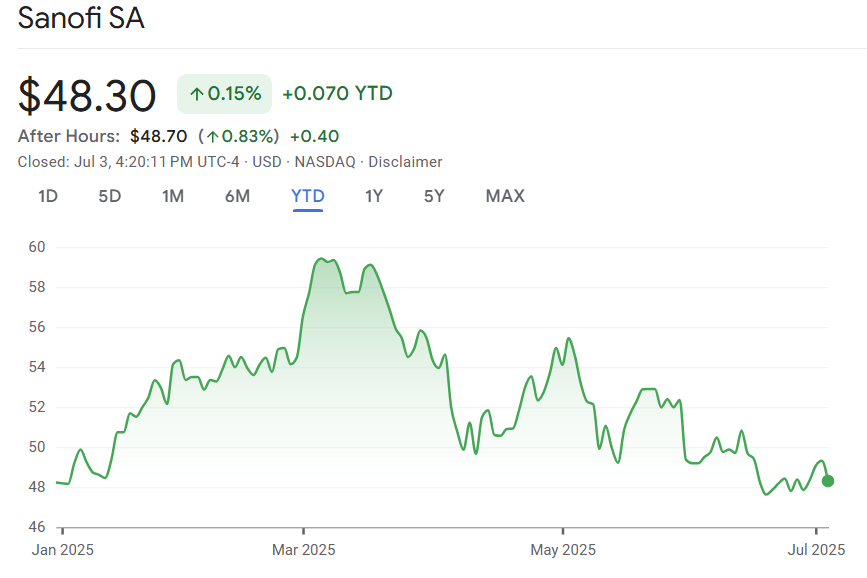Show the 1Y chart range

coord(374,196)
